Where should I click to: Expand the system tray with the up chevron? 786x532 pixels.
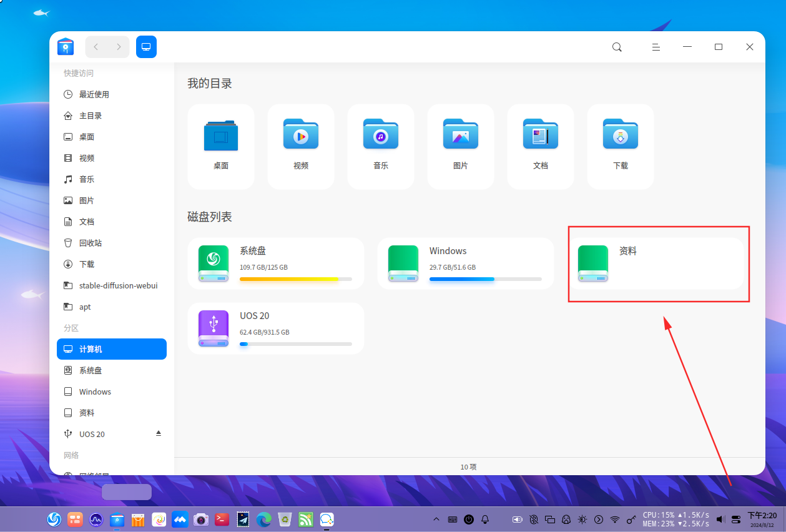coord(436,519)
